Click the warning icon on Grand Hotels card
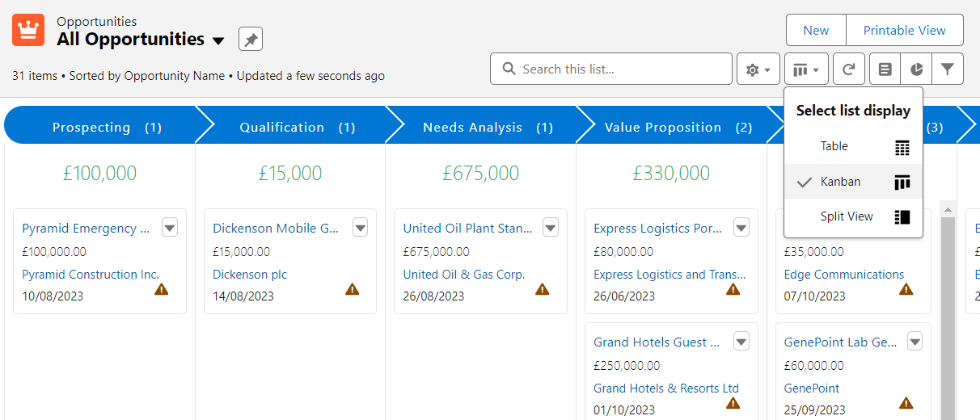980x420 pixels. pyautogui.click(x=733, y=403)
